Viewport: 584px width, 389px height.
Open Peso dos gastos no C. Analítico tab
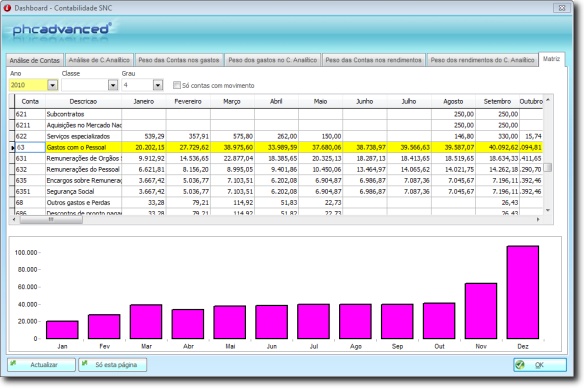pos(273,60)
